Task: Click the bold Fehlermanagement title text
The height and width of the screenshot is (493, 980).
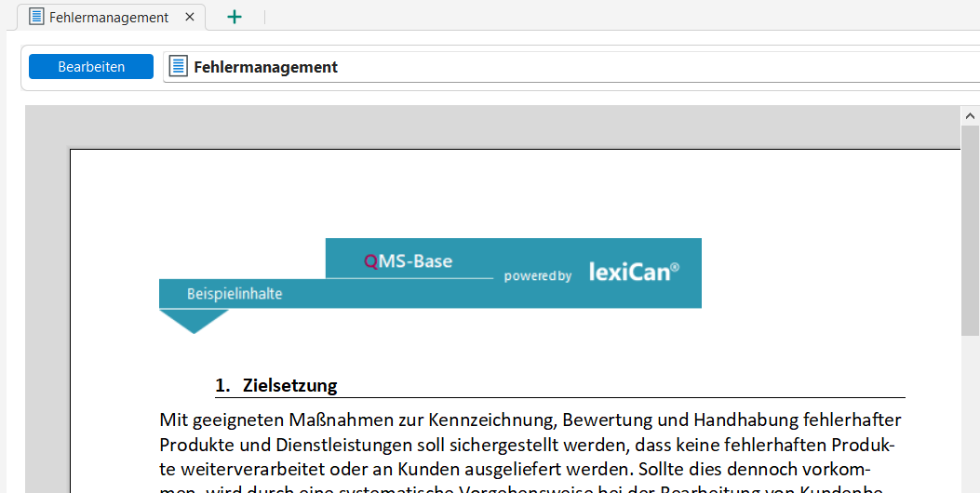Action: tap(265, 67)
